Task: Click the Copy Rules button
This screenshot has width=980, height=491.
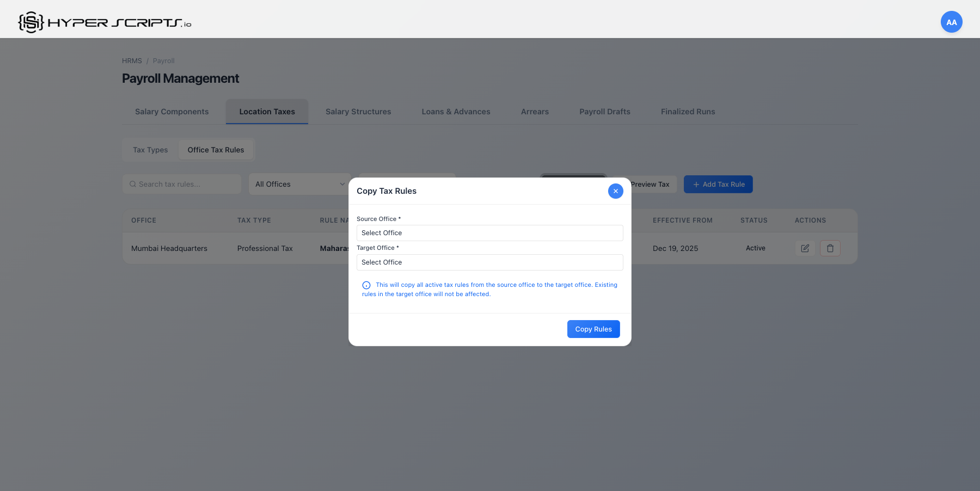Action: 593,329
